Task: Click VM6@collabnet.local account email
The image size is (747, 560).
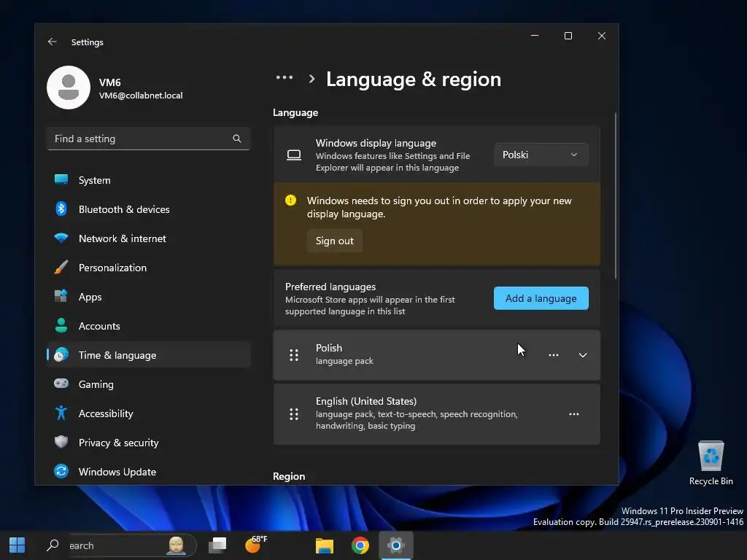Action: 141,96
